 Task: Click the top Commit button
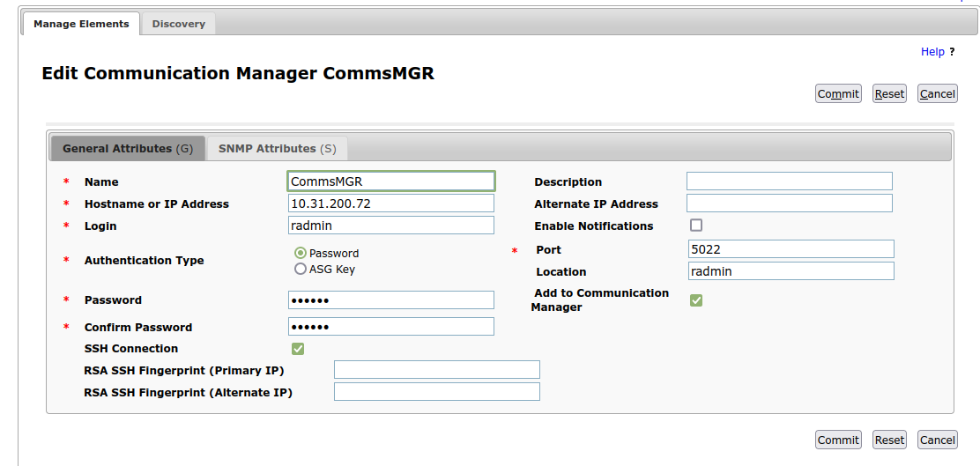point(838,93)
